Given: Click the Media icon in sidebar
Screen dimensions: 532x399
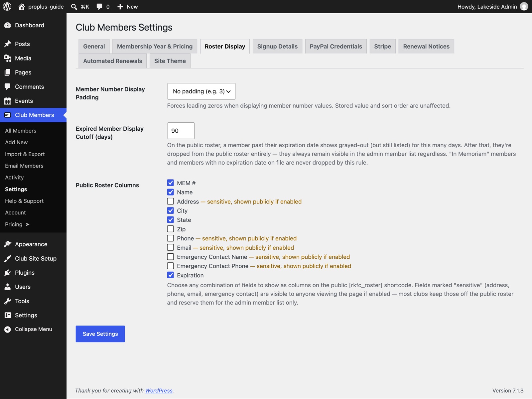Looking at the screenshot, I should click(8, 58).
